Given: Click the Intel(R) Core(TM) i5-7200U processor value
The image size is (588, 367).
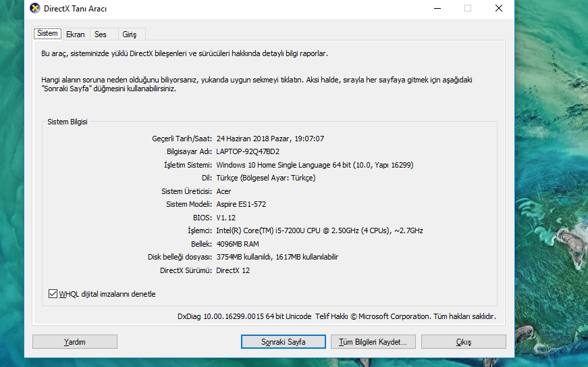Looking at the screenshot, I should point(319,230).
